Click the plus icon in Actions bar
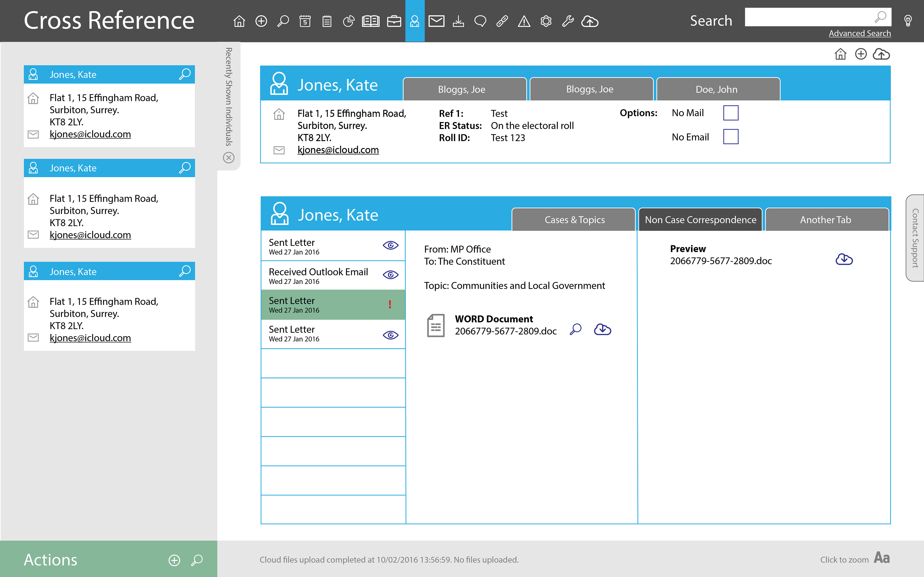 click(x=174, y=560)
